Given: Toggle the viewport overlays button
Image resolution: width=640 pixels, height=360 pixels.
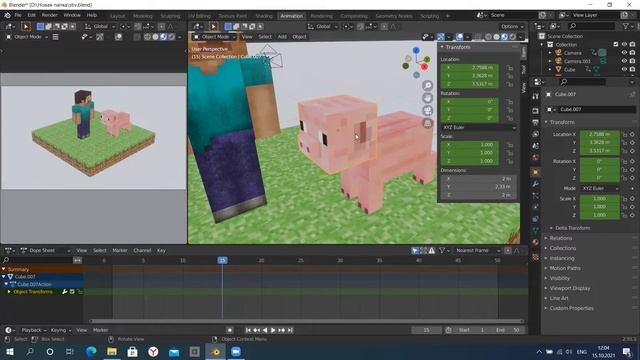Looking at the screenshot, I should point(459,37).
